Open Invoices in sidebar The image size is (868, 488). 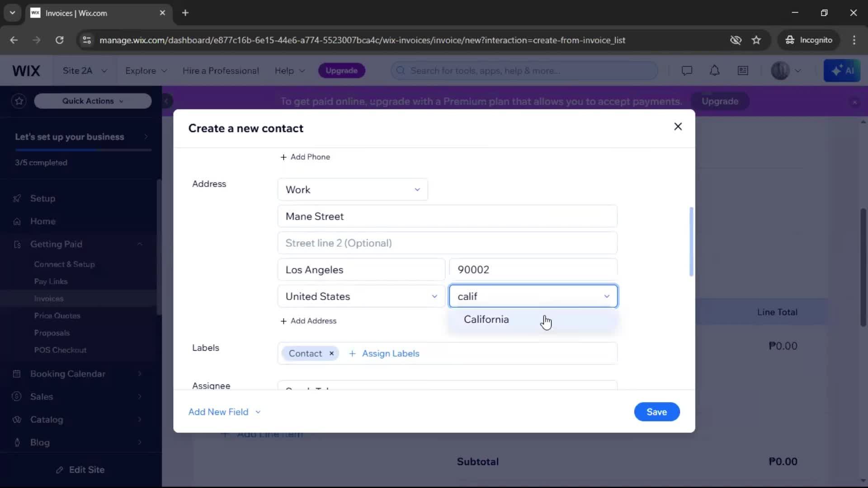click(x=48, y=299)
